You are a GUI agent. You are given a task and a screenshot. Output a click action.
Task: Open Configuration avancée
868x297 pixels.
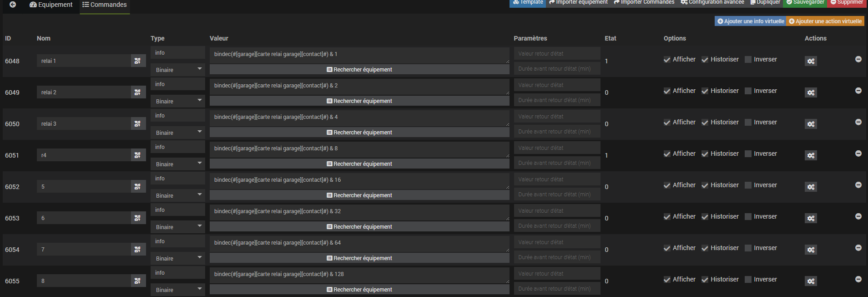coord(712,3)
